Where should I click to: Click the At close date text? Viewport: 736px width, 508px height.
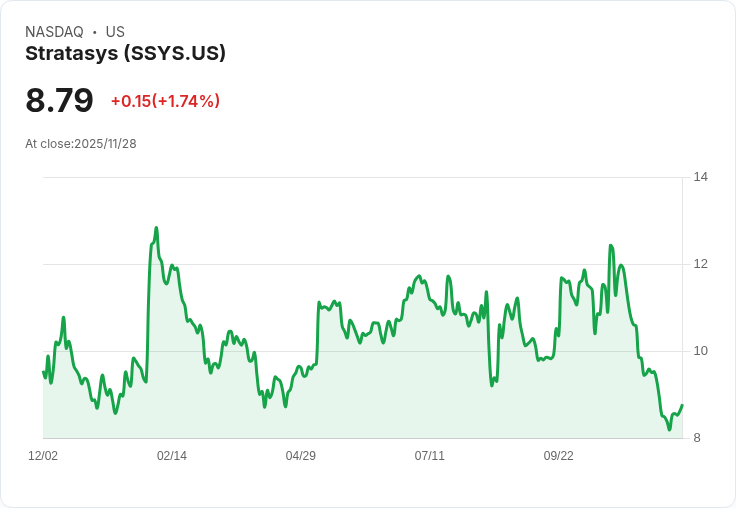[80, 144]
